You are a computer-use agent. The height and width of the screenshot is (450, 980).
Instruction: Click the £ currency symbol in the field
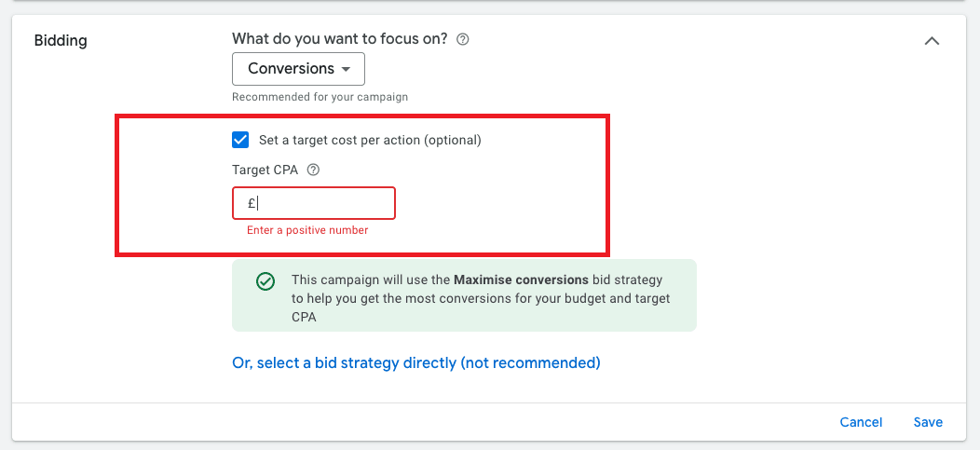coord(252,203)
